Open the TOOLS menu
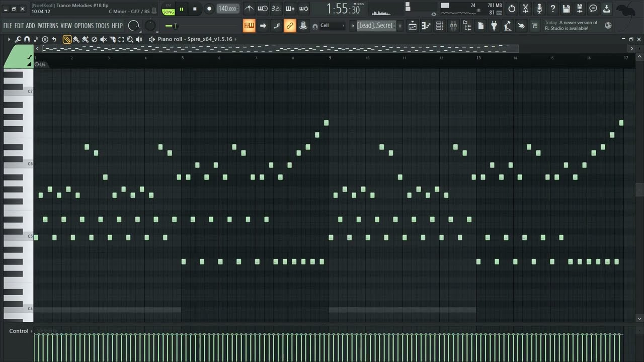644x362 pixels. (102, 26)
